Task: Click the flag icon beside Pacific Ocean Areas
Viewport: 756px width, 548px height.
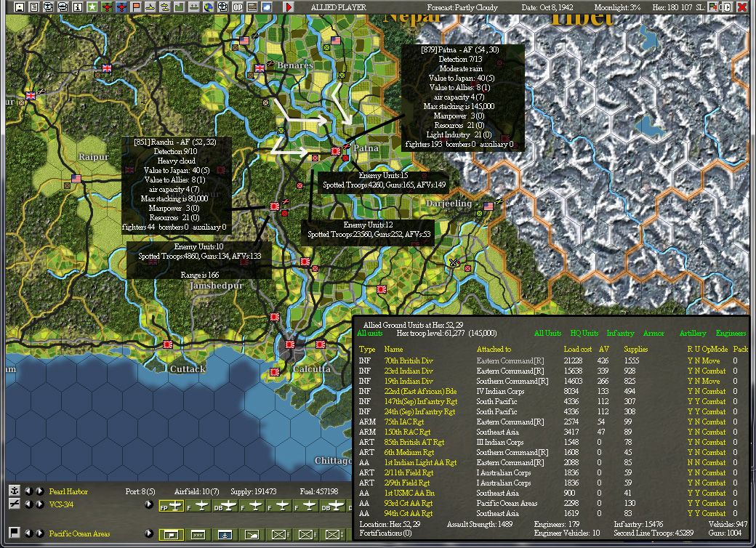Action: click(x=15, y=533)
